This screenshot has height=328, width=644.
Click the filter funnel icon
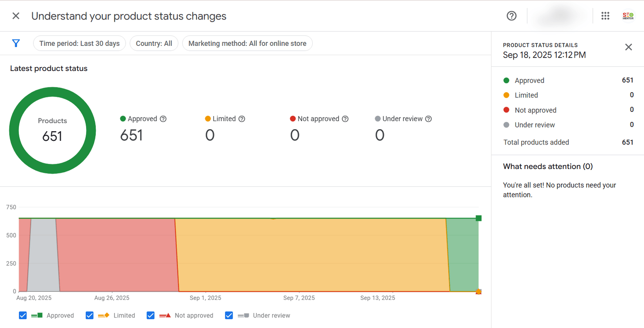(16, 43)
